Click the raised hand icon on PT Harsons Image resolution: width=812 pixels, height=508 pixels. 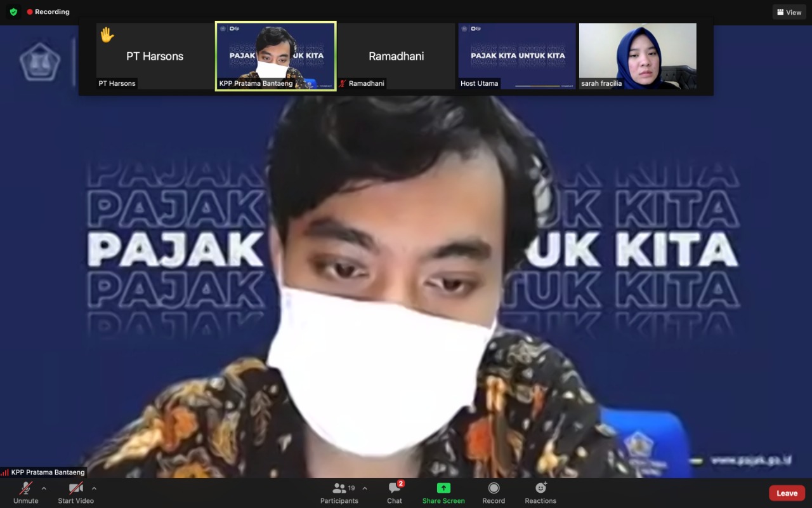[x=107, y=36]
